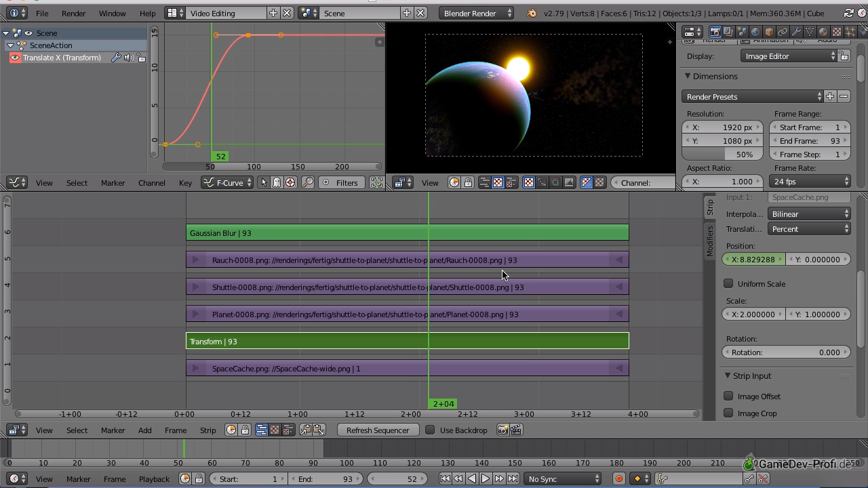Open the File menu

click(x=42, y=13)
